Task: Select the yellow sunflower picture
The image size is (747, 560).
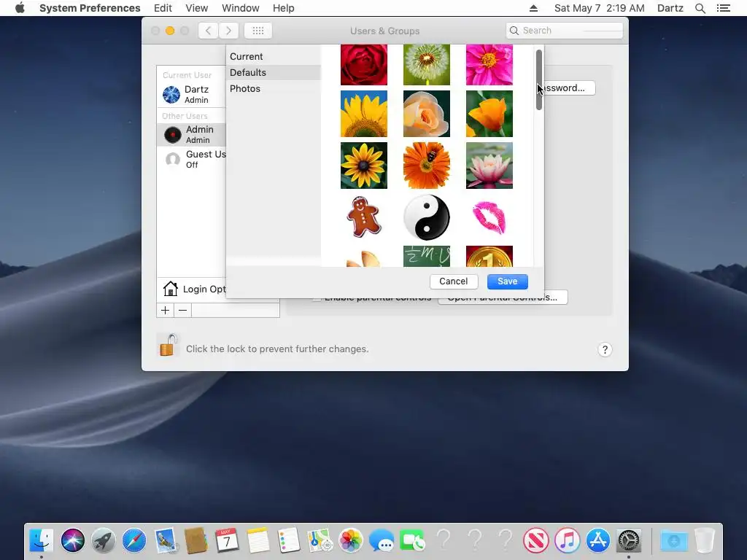Action: coord(364,114)
